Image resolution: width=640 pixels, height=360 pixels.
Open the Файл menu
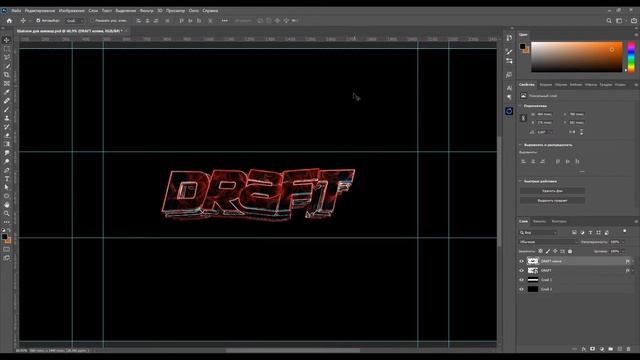pos(16,11)
